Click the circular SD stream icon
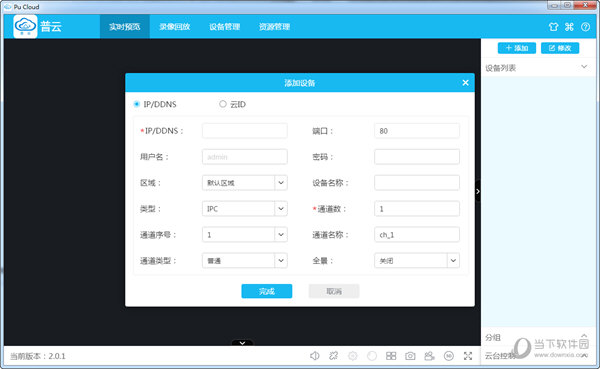 tap(449, 356)
